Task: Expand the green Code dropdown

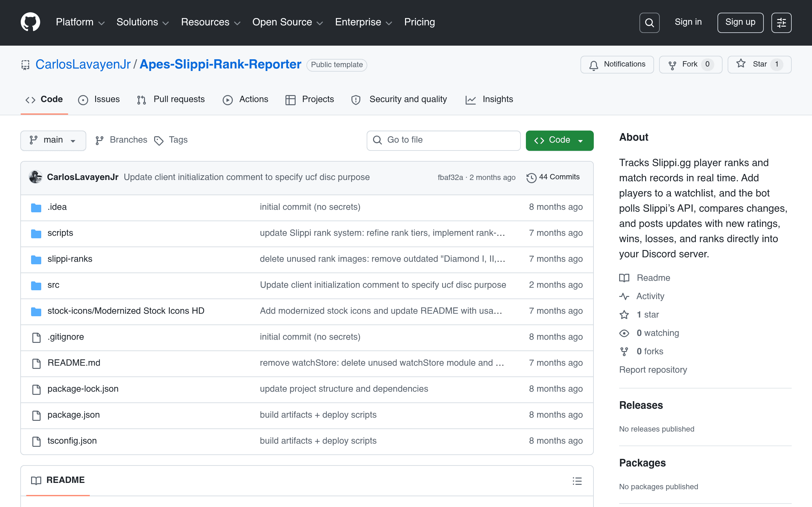Action: tap(559, 140)
